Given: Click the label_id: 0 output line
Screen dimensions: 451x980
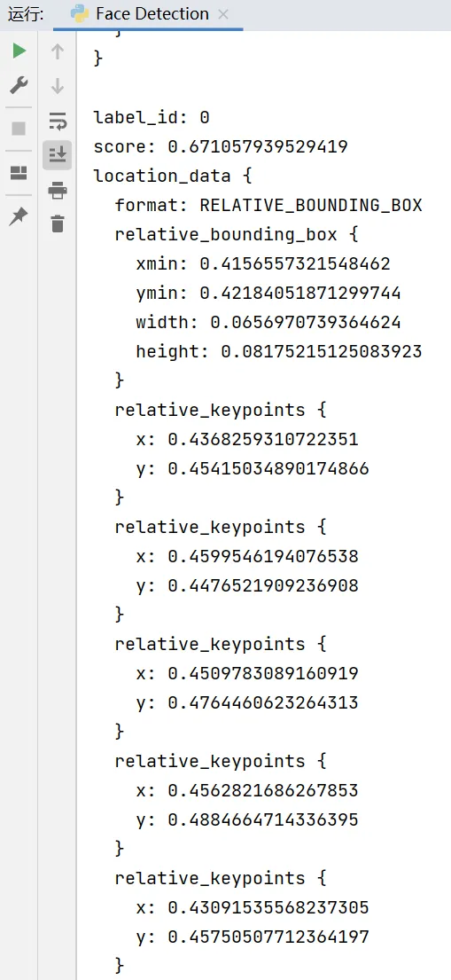Looking at the screenshot, I should (152, 117).
